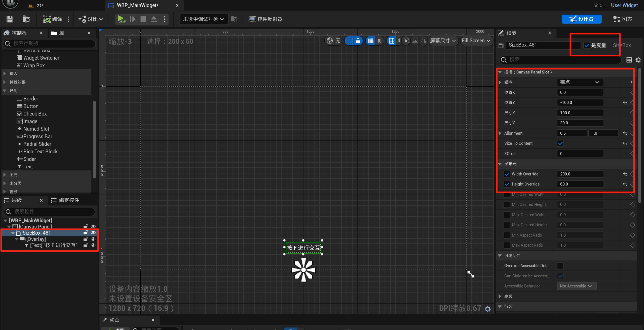Expand the Alignment property row
The image size is (644, 330).
click(x=500, y=133)
